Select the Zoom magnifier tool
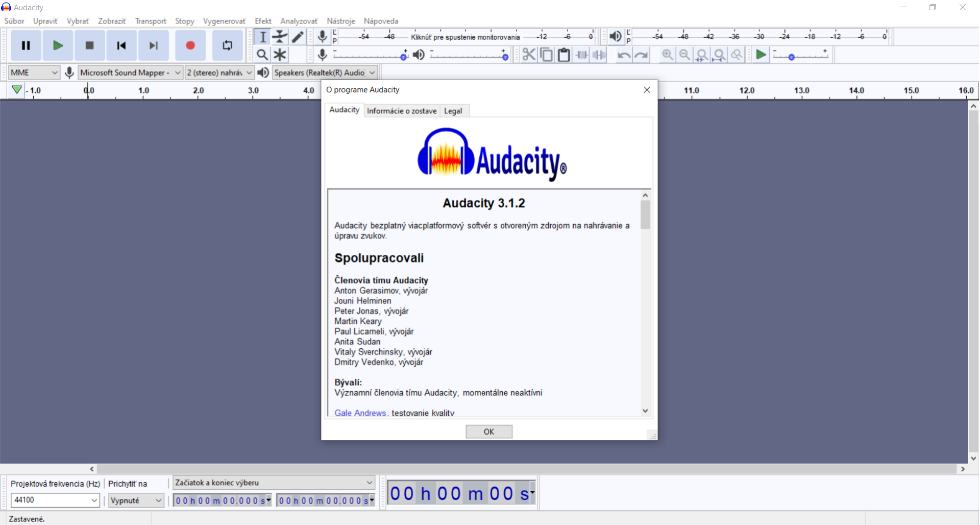This screenshot has height=525, width=980. pos(262,55)
